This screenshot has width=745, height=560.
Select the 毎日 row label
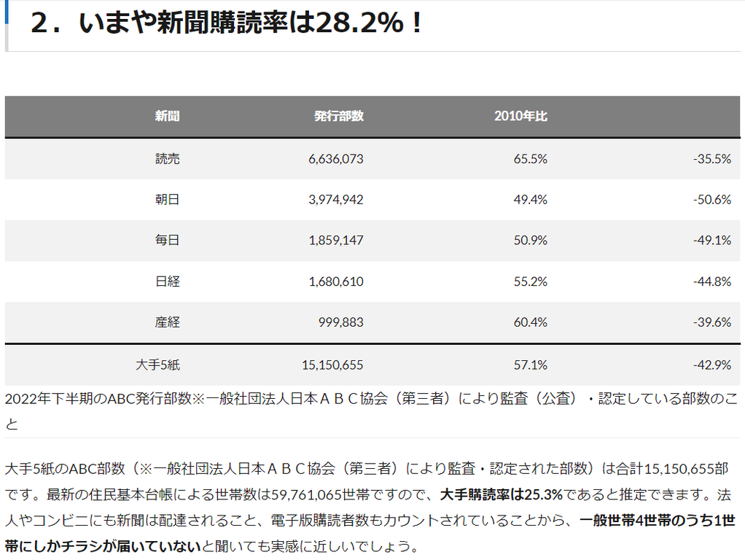[167, 240]
